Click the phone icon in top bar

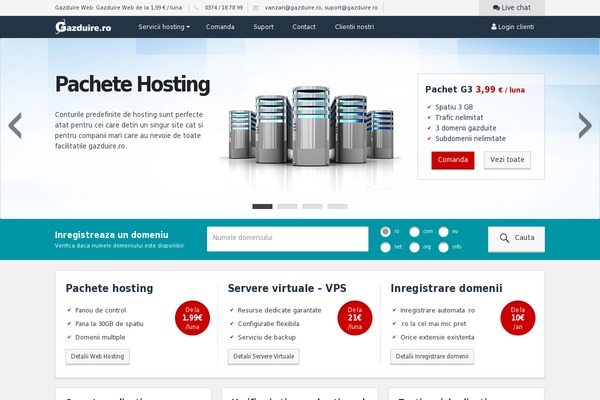click(196, 8)
